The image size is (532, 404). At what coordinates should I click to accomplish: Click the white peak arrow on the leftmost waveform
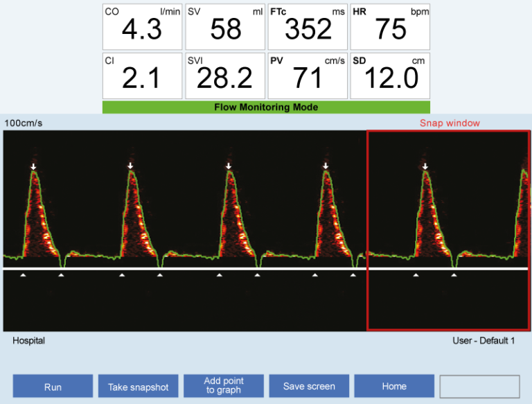tap(33, 166)
